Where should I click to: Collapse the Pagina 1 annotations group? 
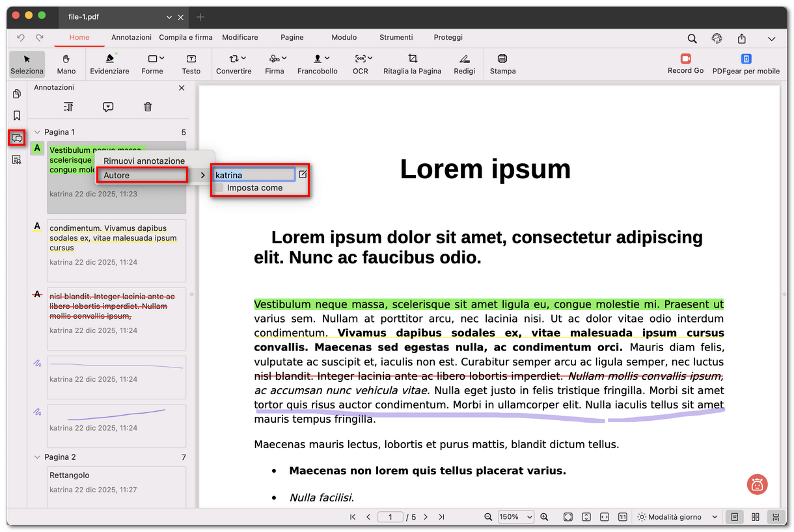pos(37,132)
